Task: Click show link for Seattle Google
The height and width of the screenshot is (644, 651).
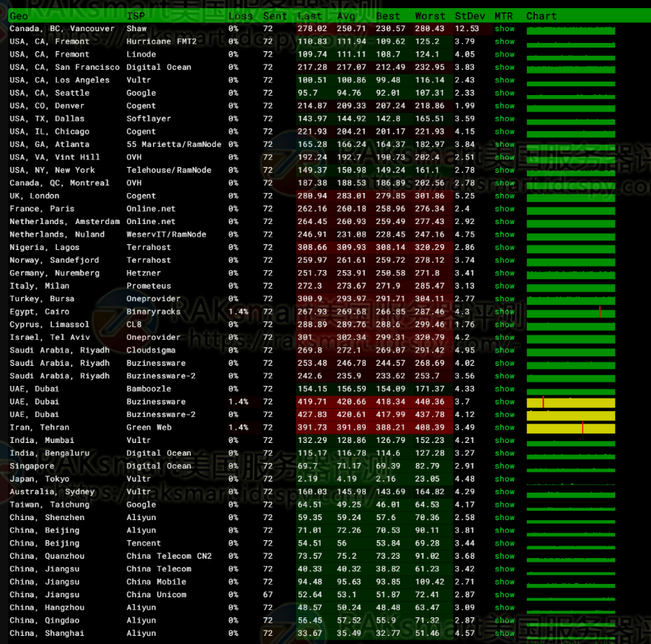Action: click(x=505, y=93)
